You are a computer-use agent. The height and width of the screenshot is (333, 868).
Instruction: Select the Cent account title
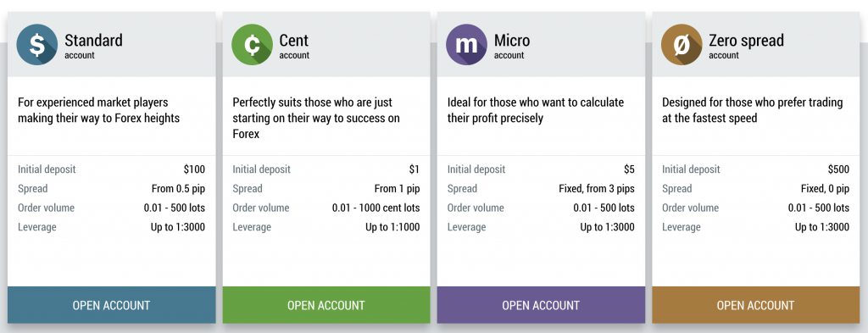294,41
